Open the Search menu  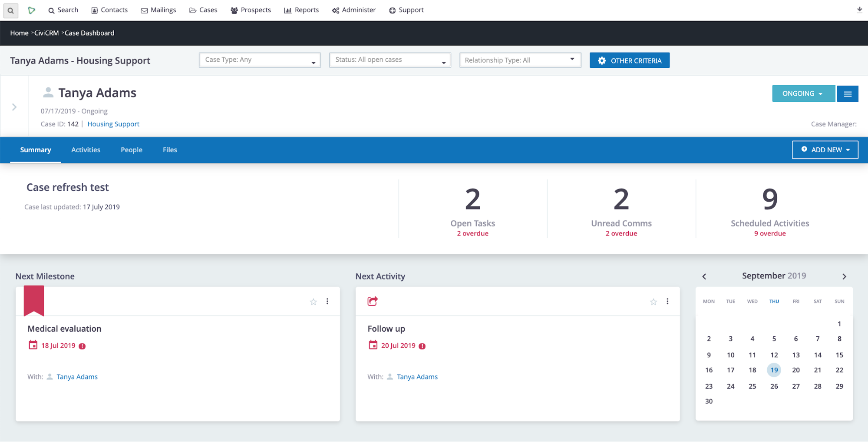click(63, 10)
